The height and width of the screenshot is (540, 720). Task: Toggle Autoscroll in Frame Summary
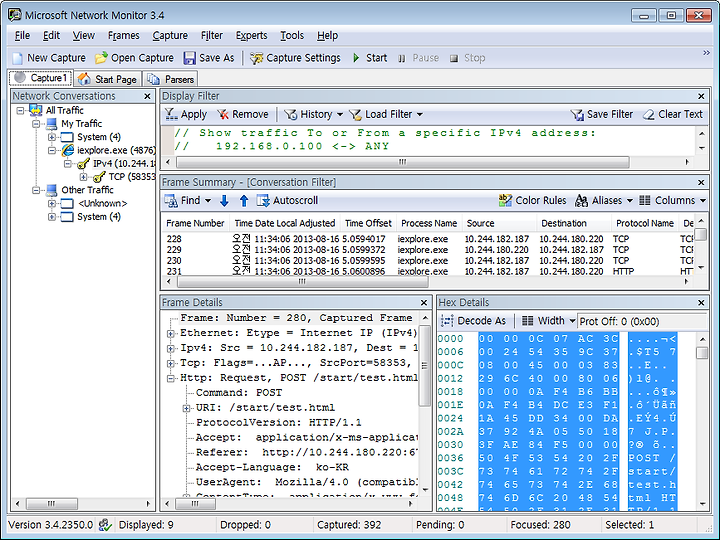(287, 201)
